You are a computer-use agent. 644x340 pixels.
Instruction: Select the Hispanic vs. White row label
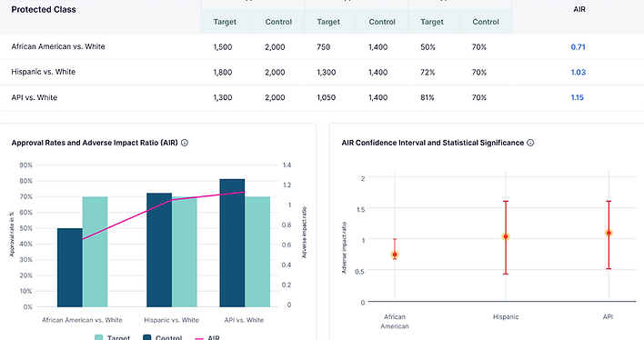pyautogui.click(x=43, y=72)
